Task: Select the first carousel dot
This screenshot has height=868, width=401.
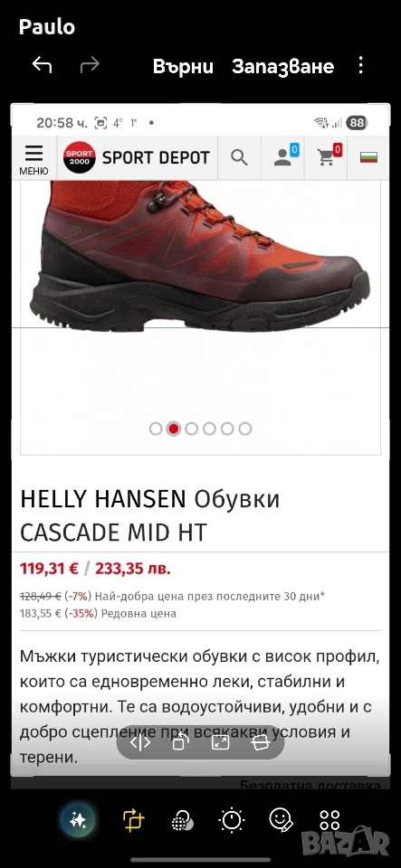Action: pyautogui.click(x=156, y=429)
